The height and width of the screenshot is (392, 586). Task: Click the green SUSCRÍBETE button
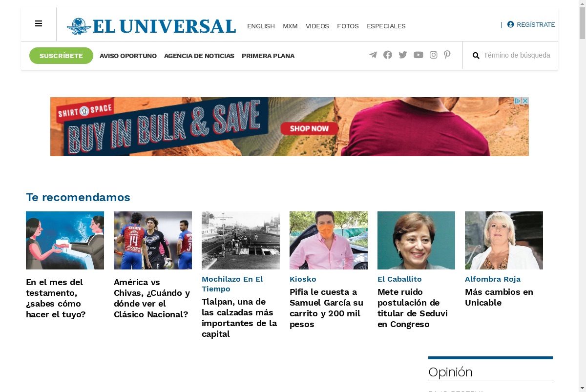[x=61, y=56]
